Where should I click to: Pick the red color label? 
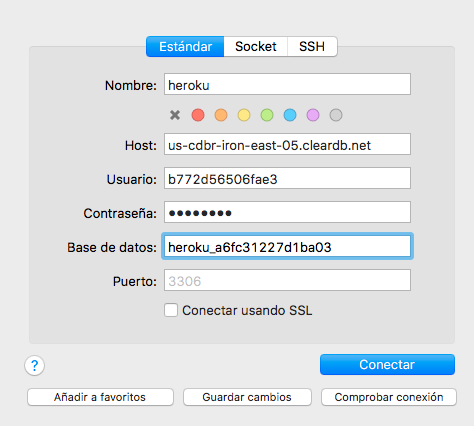click(x=198, y=115)
